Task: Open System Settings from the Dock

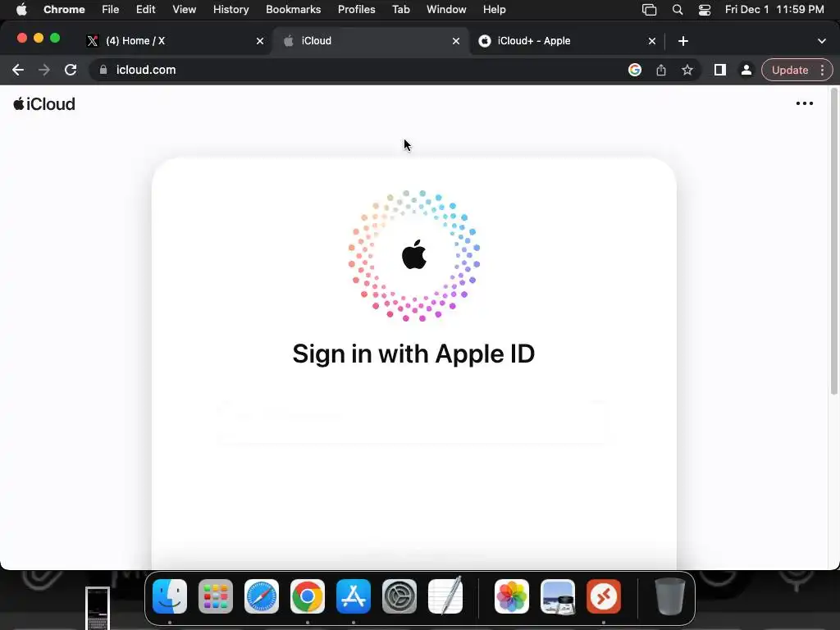Action: point(399,596)
